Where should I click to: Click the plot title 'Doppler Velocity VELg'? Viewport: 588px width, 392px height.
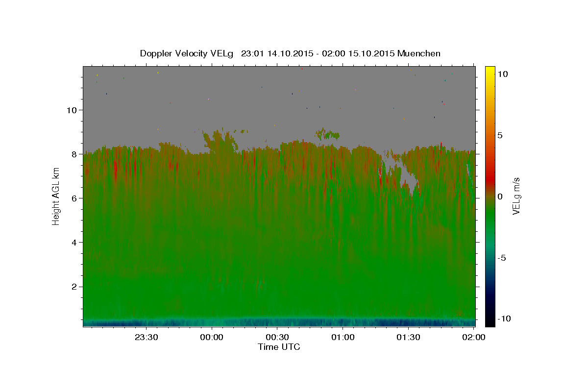click(x=186, y=53)
